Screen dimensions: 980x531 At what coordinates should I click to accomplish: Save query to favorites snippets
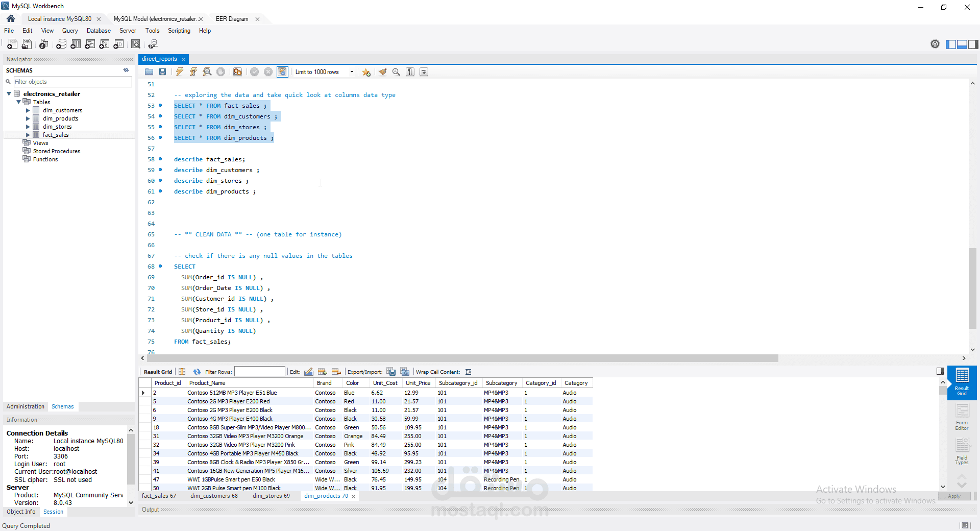click(x=366, y=72)
